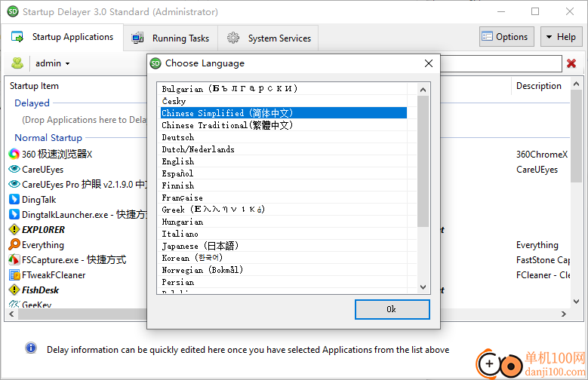Click the user accounts icon beside admin

coord(17,63)
